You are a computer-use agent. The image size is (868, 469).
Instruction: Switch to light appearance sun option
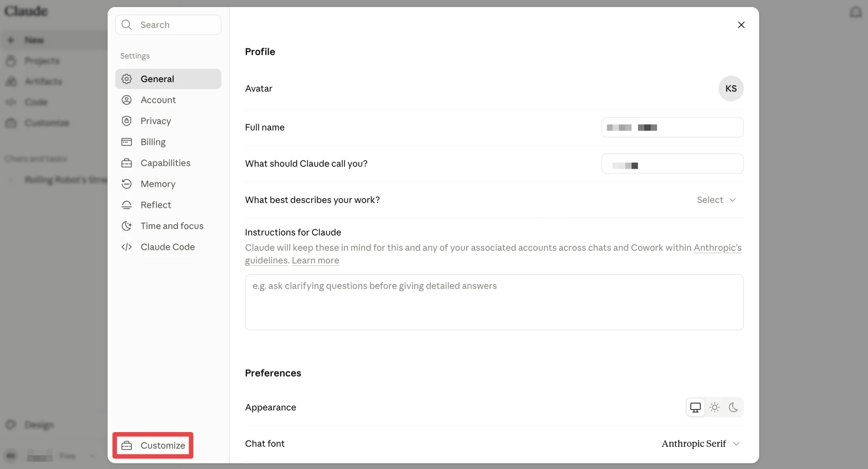pyautogui.click(x=714, y=407)
